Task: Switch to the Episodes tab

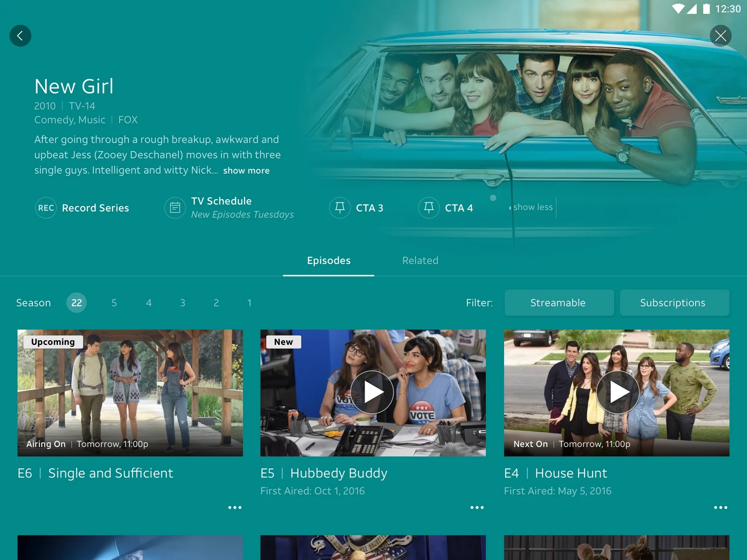Action: point(329,261)
